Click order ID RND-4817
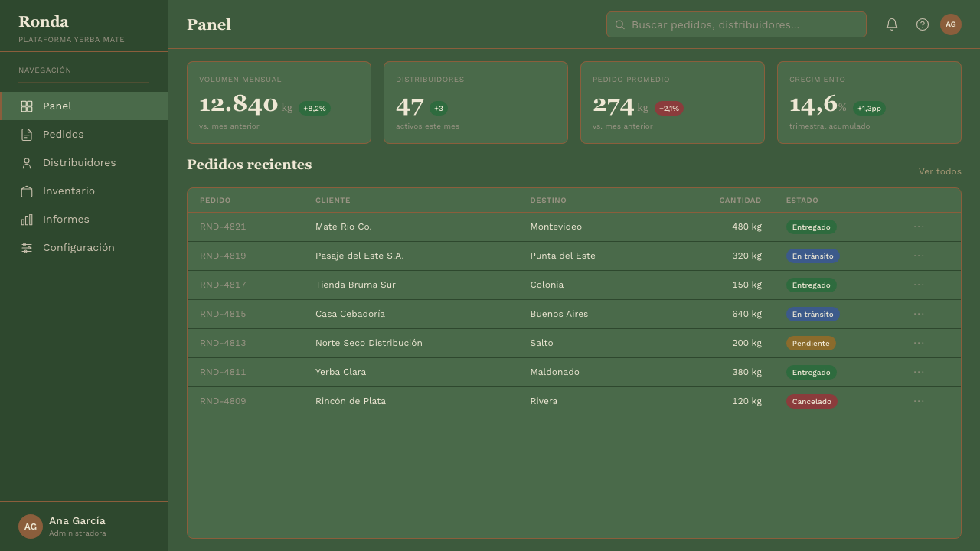The image size is (980, 551). [223, 285]
